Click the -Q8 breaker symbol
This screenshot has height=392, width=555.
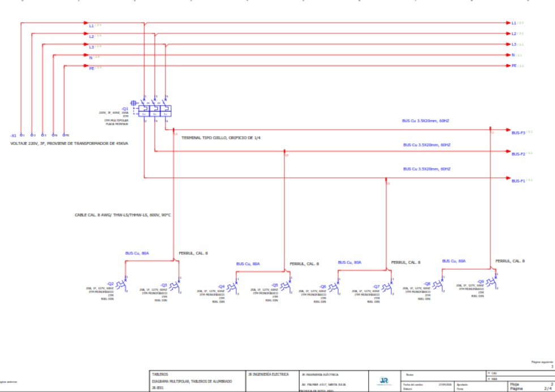[439, 284]
